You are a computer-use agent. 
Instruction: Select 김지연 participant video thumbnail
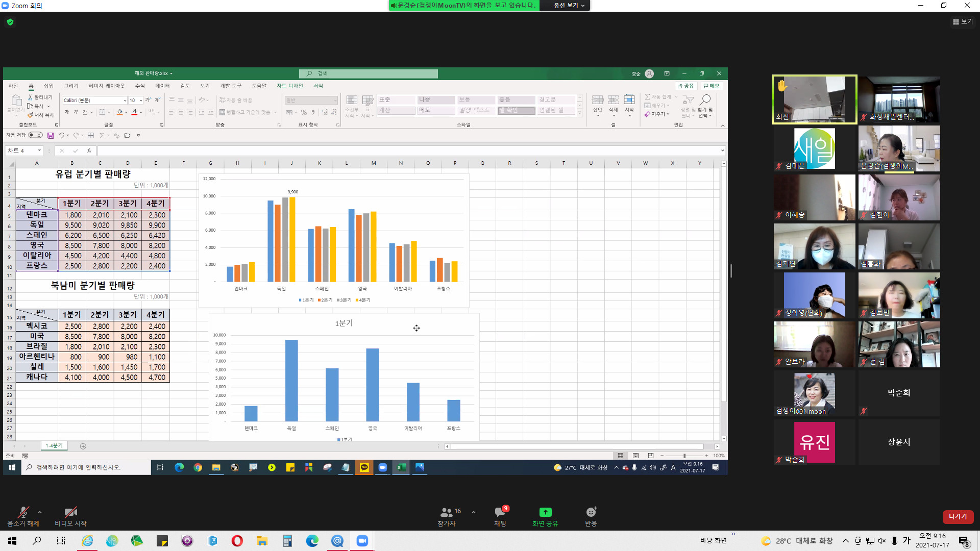tap(814, 246)
